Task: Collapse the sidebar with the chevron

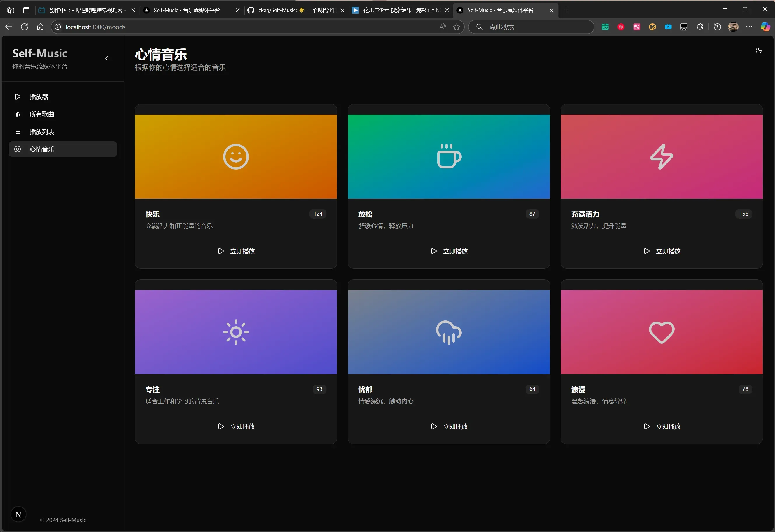Action: pyautogui.click(x=107, y=58)
